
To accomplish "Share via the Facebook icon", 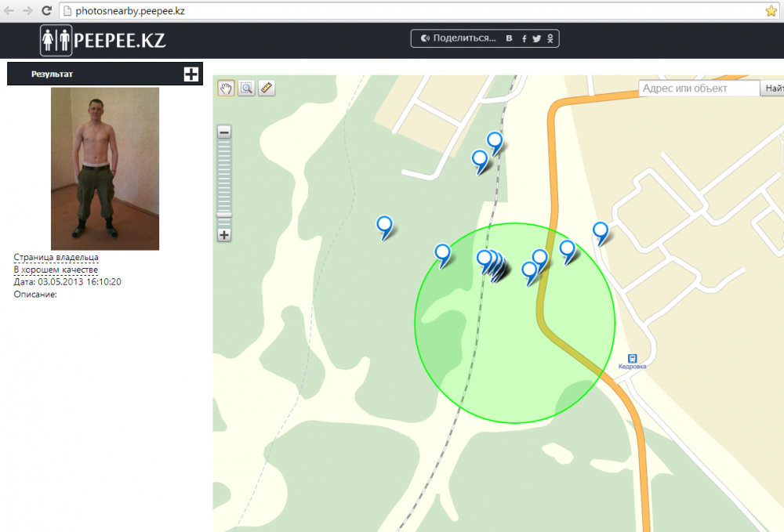I will (x=524, y=38).
